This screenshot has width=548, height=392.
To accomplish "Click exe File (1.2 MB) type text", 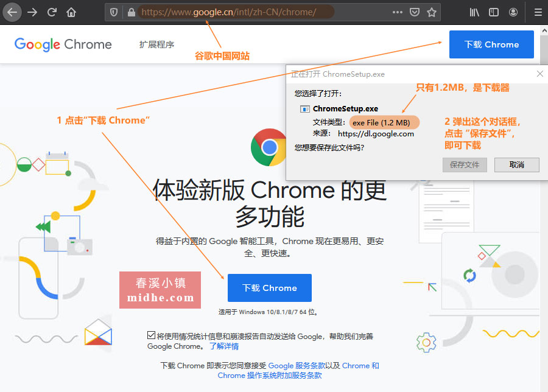I will 381,122.
